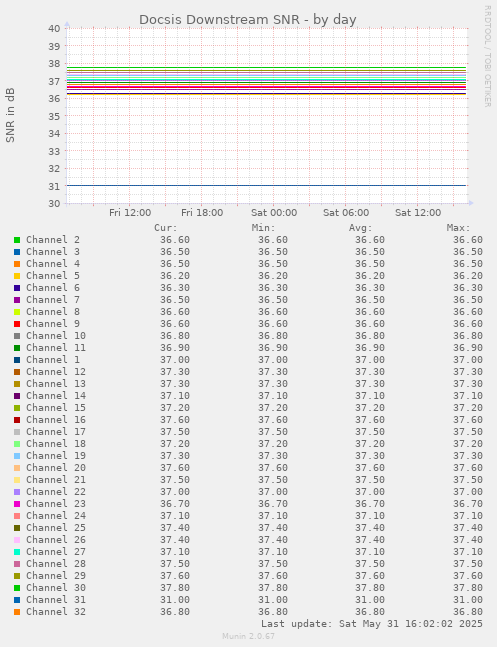
Task: Click the Channel 3 blue legend swatch
Action: [x=17, y=252]
